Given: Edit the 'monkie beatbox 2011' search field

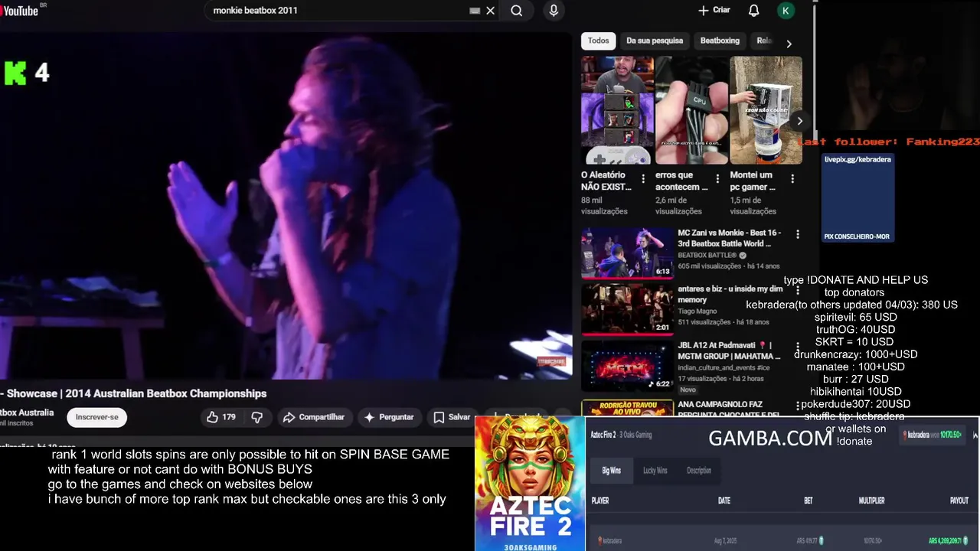Looking at the screenshot, I should pyautogui.click(x=337, y=11).
